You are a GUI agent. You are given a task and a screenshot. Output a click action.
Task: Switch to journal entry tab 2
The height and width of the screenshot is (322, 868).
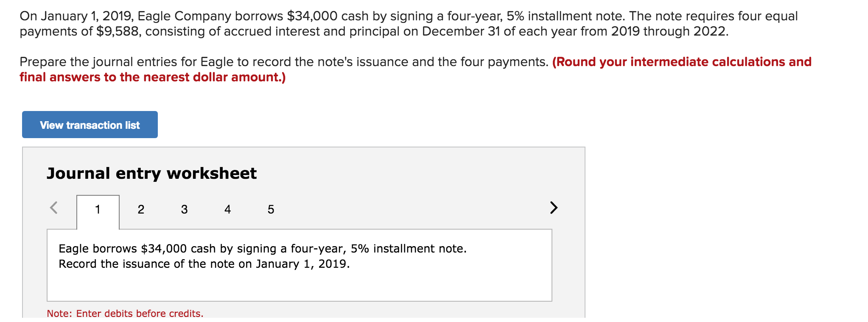pos(141,209)
